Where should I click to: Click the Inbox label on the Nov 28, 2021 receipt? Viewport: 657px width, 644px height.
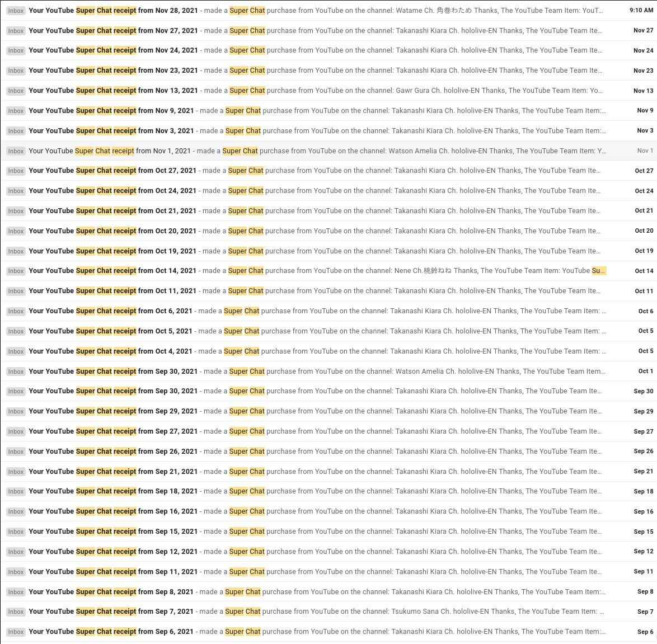(16, 11)
